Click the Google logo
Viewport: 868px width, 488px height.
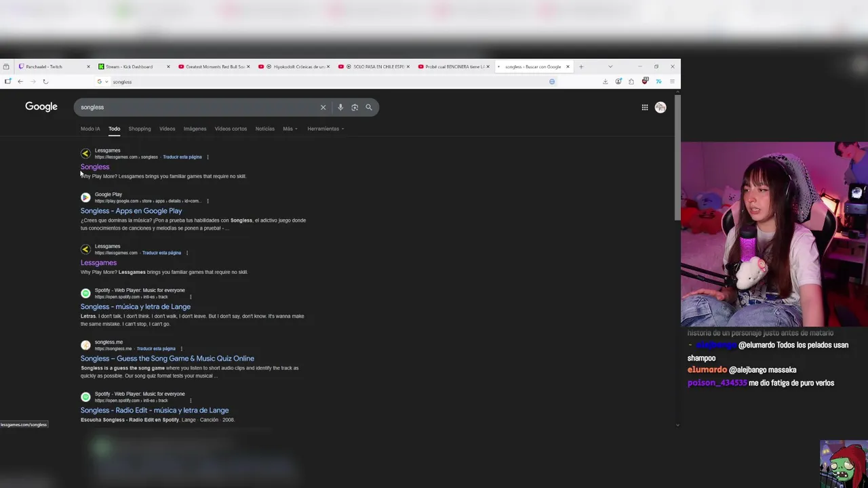click(x=41, y=106)
